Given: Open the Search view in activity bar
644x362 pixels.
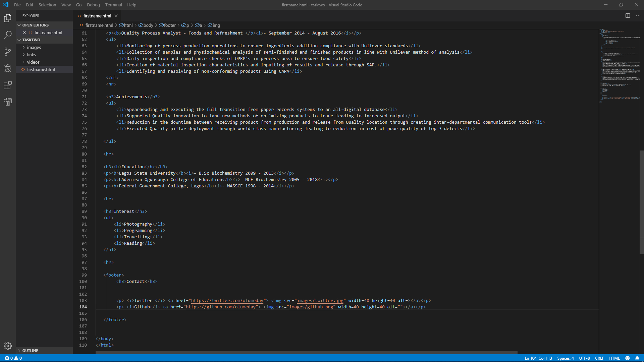Looking at the screenshot, I should [8, 35].
